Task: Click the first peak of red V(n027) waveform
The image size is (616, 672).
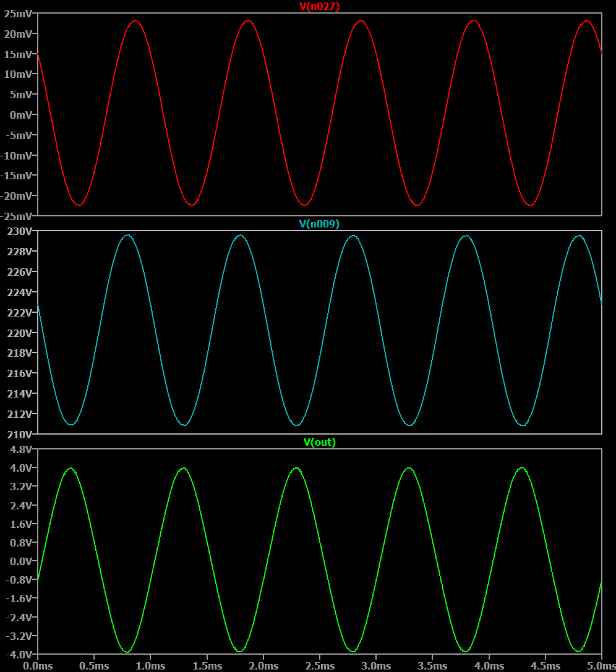Action: pyautogui.click(x=135, y=20)
